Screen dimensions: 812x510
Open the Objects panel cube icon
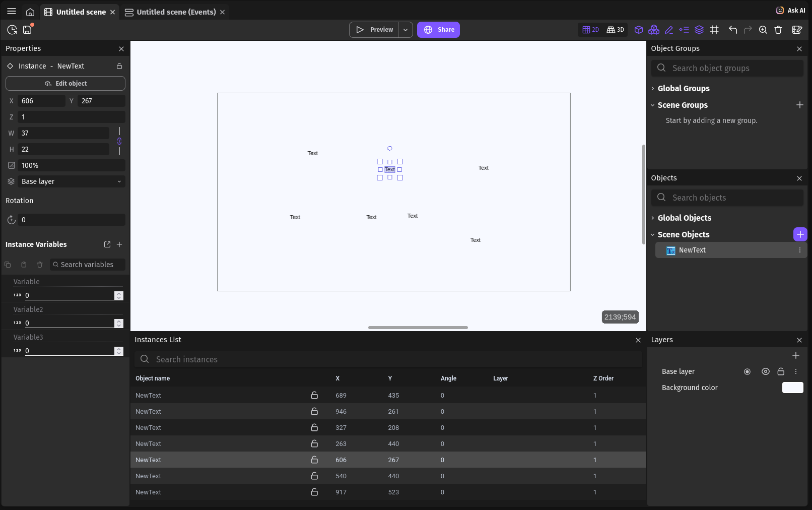click(638, 30)
